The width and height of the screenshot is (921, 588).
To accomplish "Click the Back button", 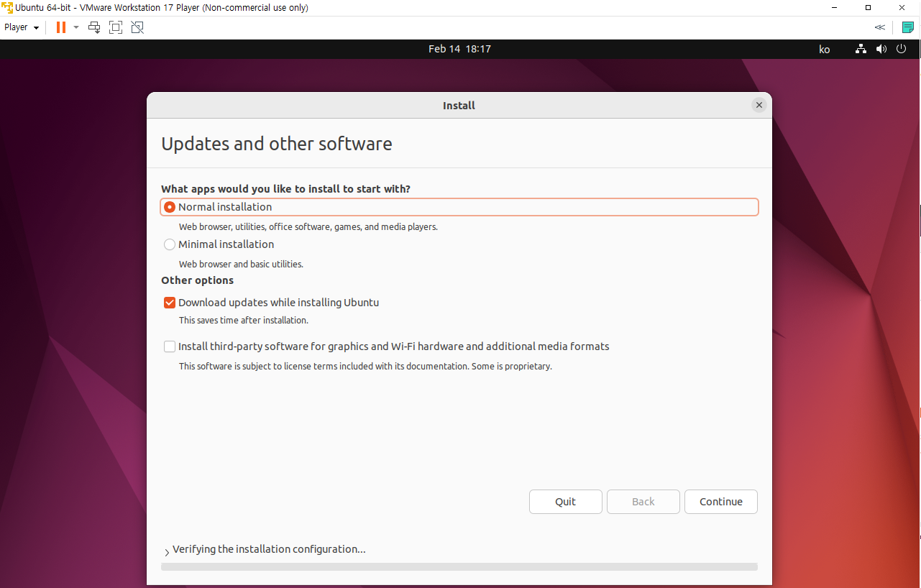I will (x=643, y=502).
